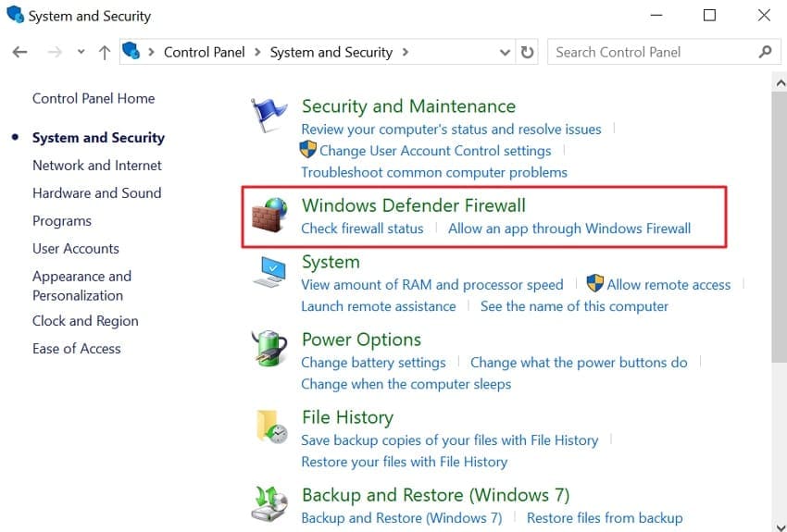
Task: Open Change User Account Control settings
Action: click(x=435, y=151)
